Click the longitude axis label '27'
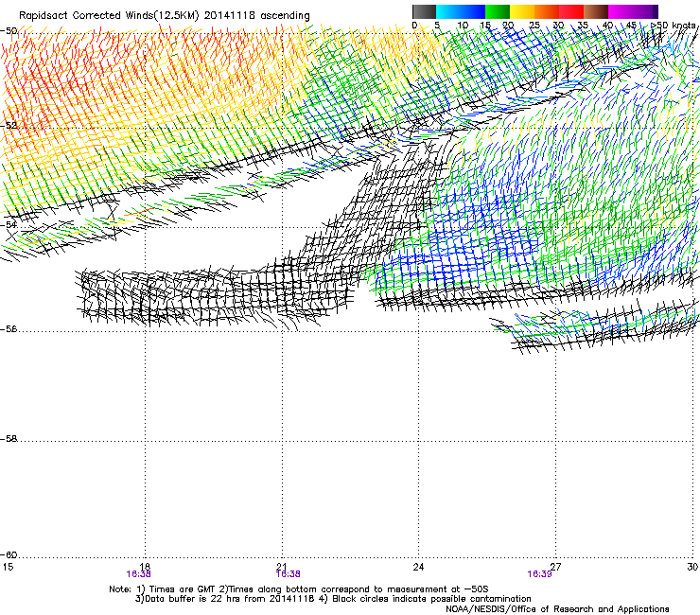 click(x=555, y=567)
